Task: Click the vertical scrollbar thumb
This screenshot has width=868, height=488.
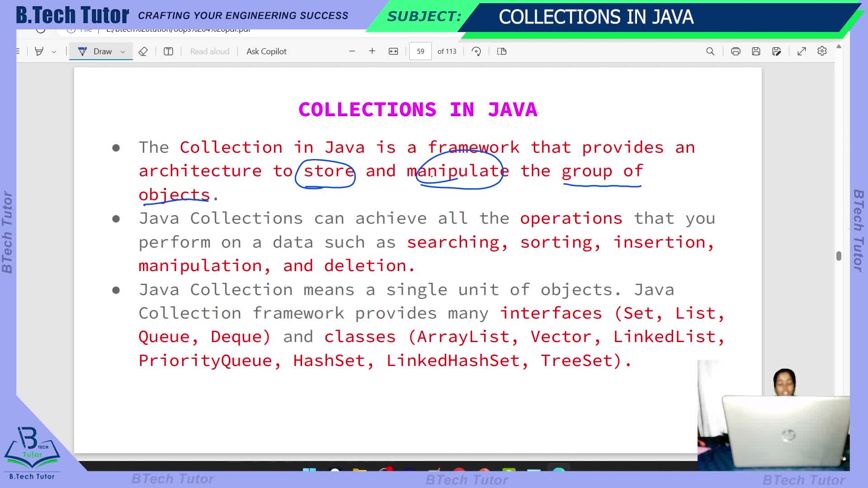Action: [x=839, y=256]
